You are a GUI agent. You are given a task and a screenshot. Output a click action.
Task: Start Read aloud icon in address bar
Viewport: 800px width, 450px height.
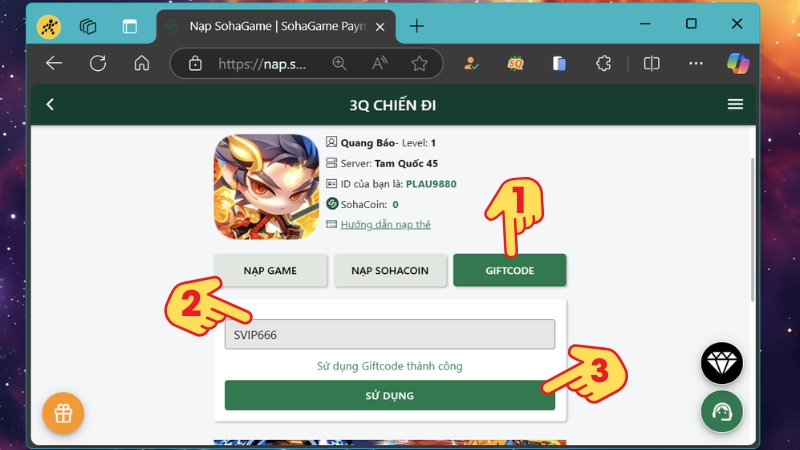pyautogui.click(x=379, y=63)
